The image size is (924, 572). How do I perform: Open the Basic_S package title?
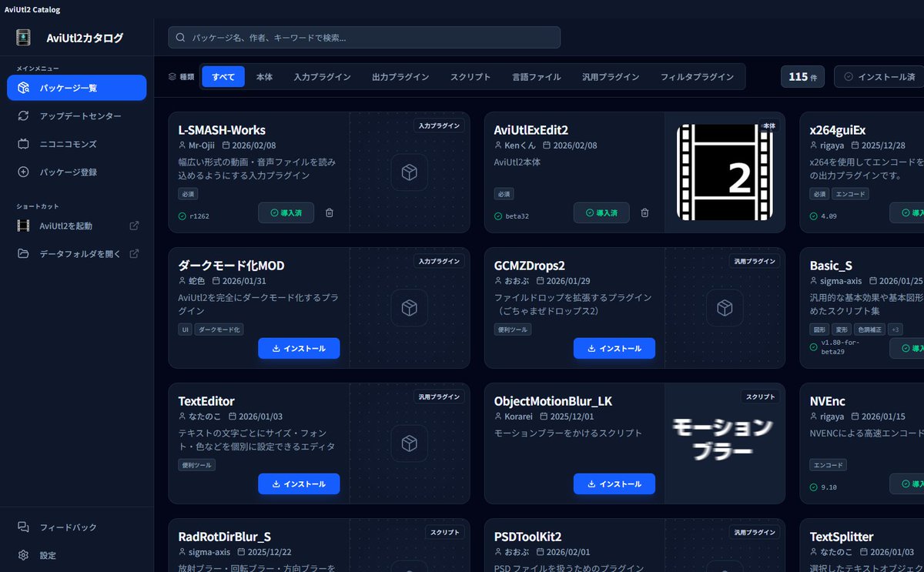click(x=831, y=266)
